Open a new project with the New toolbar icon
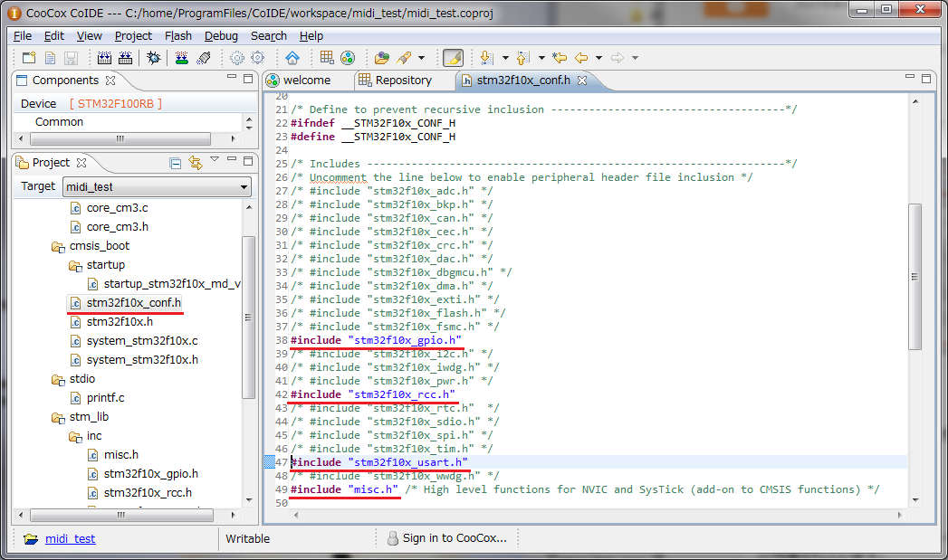Image resolution: width=948 pixels, height=560 pixels. click(x=28, y=57)
